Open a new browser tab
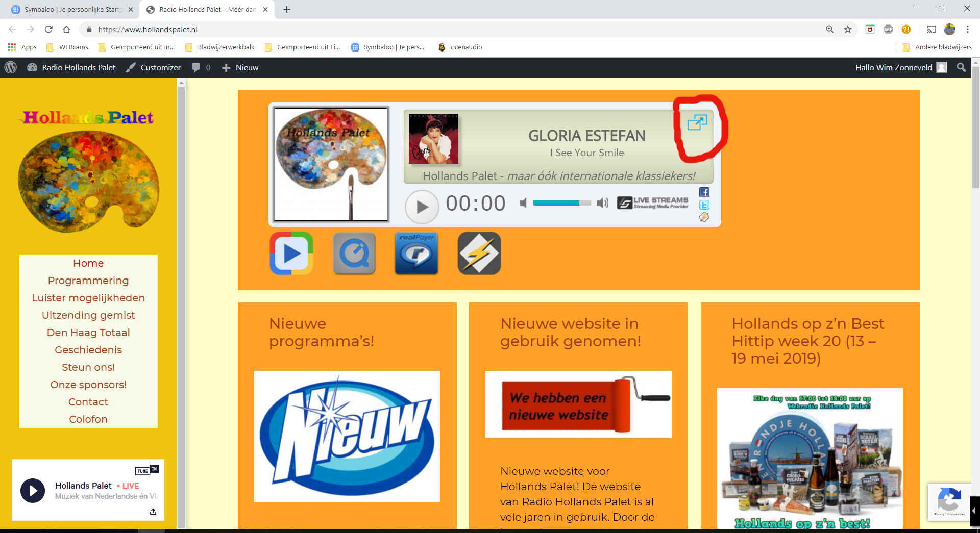 287,9
